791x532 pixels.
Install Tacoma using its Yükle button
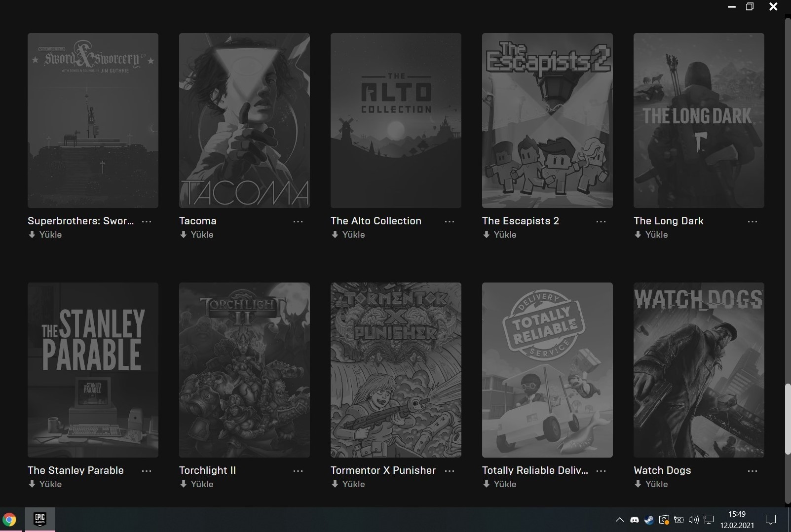196,235
